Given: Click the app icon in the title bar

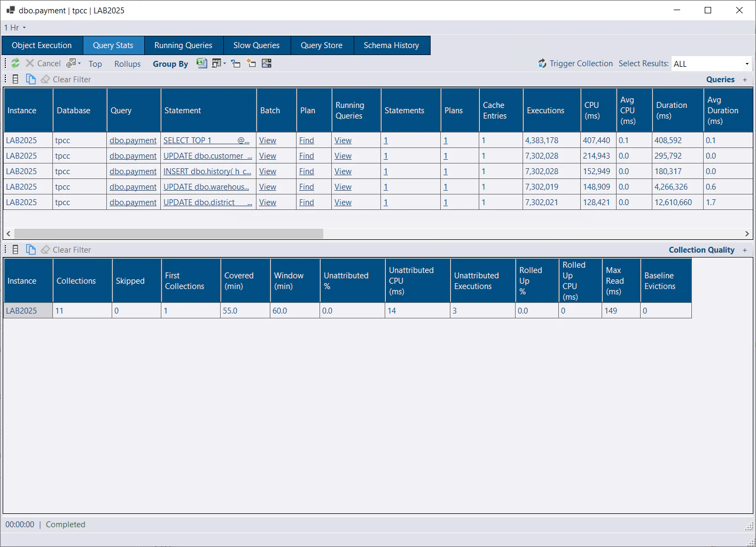Looking at the screenshot, I should [x=10, y=10].
